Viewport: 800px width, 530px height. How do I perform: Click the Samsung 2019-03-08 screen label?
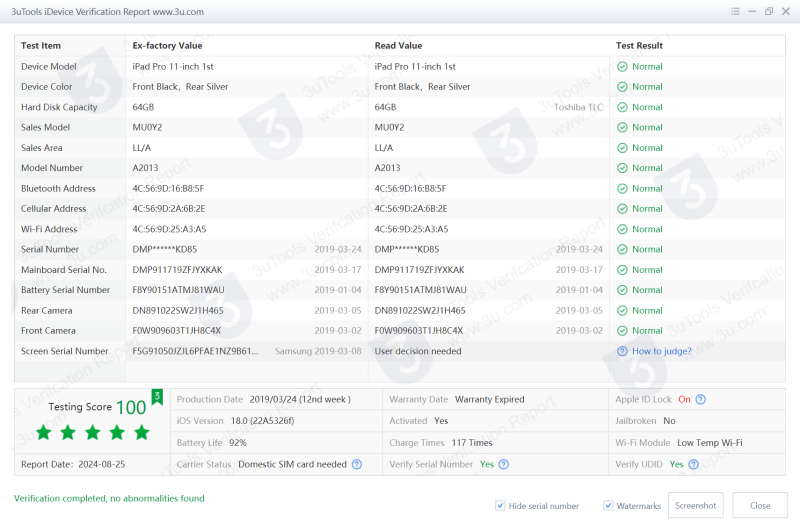click(x=318, y=351)
